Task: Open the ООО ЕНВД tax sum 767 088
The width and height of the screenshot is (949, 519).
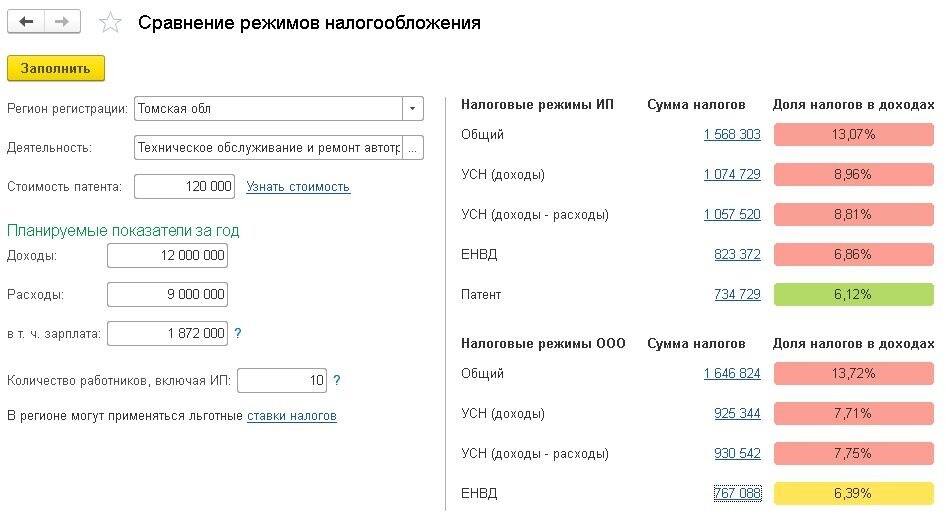Action: click(737, 493)
